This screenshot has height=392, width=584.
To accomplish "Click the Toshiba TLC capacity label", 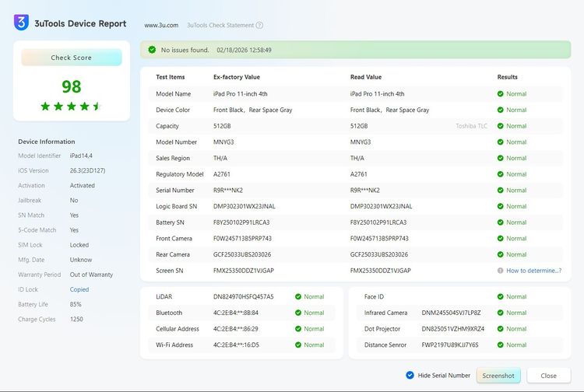I will pos(473,126).
